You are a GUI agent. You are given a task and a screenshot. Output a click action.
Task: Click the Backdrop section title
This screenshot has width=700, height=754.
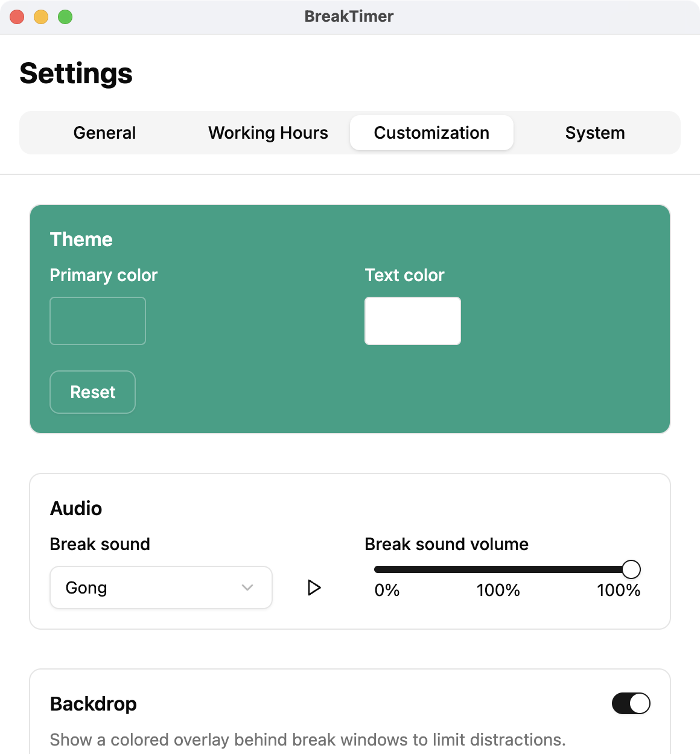click(94, 704)
